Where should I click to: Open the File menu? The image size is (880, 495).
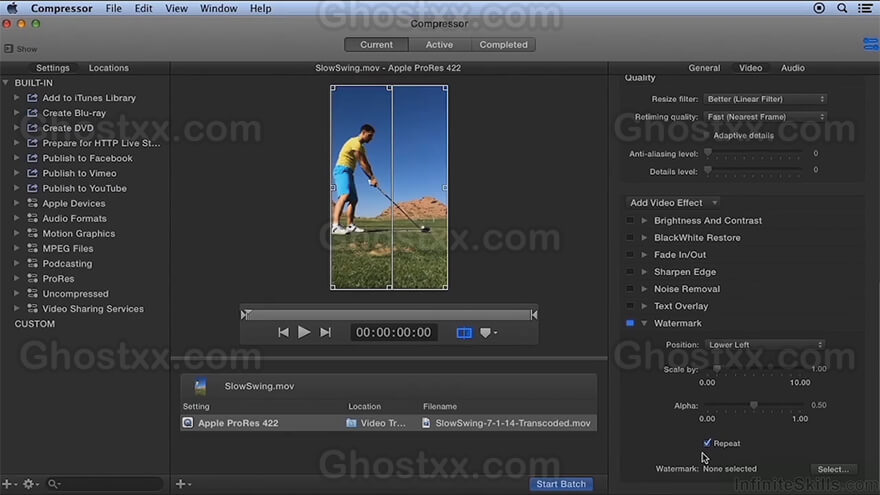coord(113,8)
